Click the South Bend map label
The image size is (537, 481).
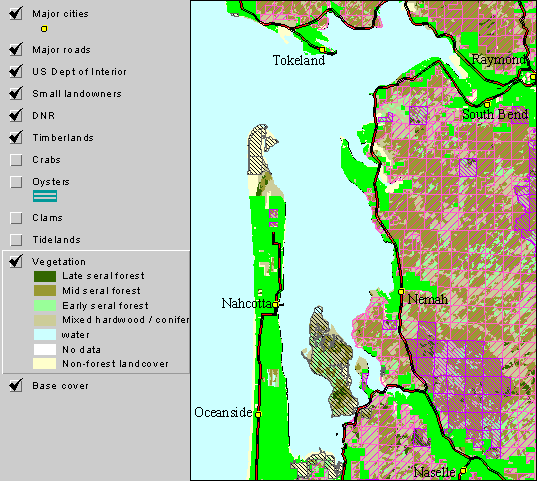(x=495, y=114)
